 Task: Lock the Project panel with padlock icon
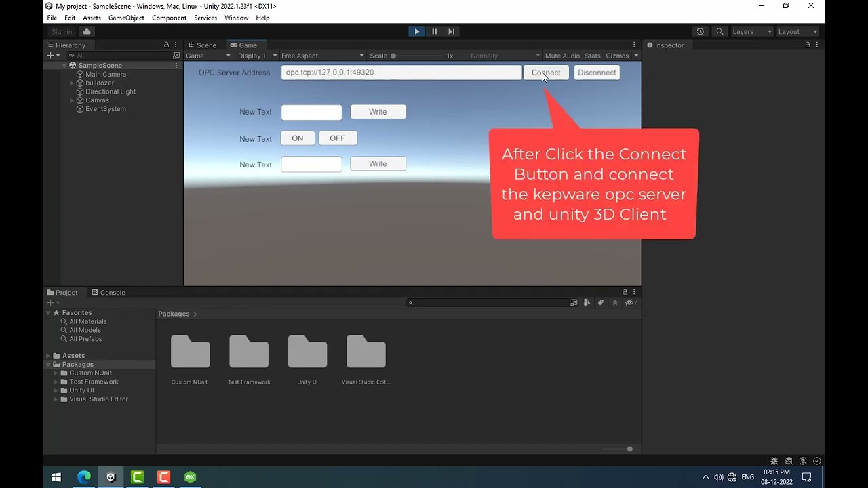pos(625,292)
